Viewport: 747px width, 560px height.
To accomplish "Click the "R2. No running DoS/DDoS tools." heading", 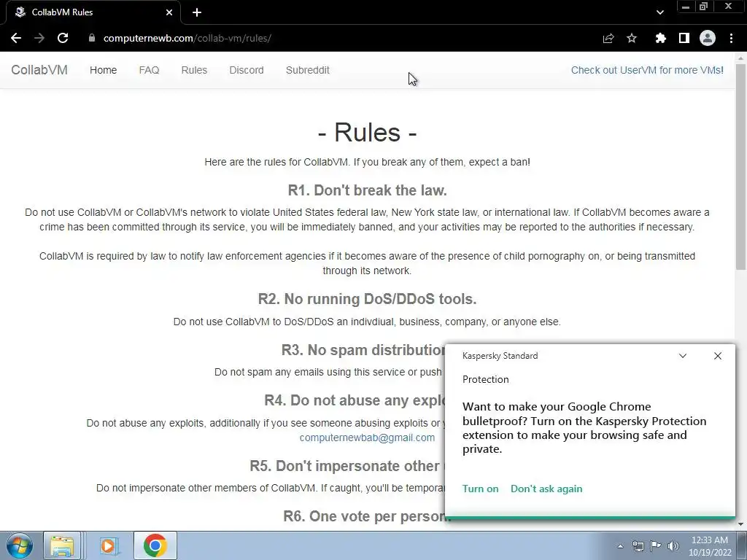I will tap(368, 299).
